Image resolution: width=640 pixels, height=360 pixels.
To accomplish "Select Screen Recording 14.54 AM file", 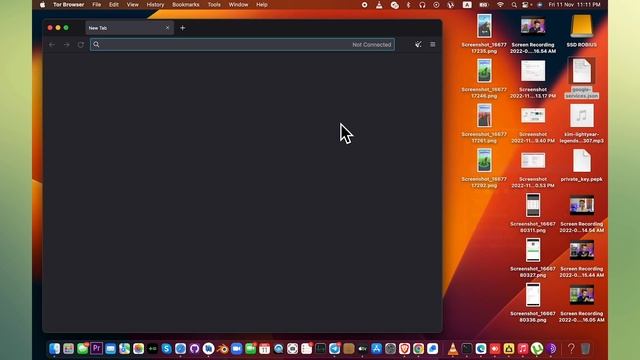I will (582, 214).
